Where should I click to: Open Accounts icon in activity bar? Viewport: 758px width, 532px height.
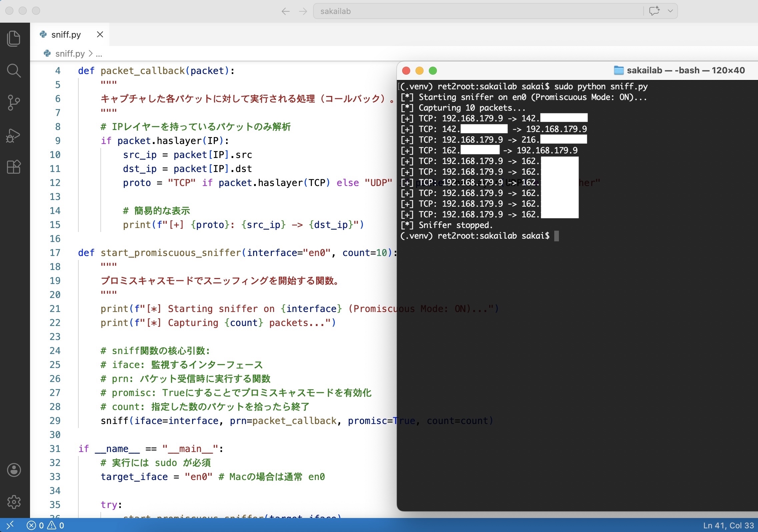click(x=14, y=470)
